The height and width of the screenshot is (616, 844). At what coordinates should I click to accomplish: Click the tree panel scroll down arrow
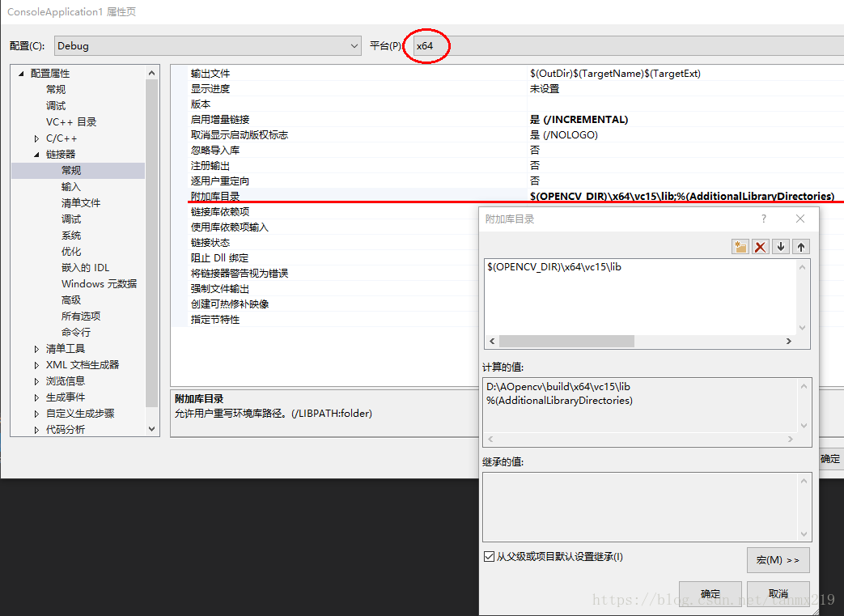coord(152,429)
